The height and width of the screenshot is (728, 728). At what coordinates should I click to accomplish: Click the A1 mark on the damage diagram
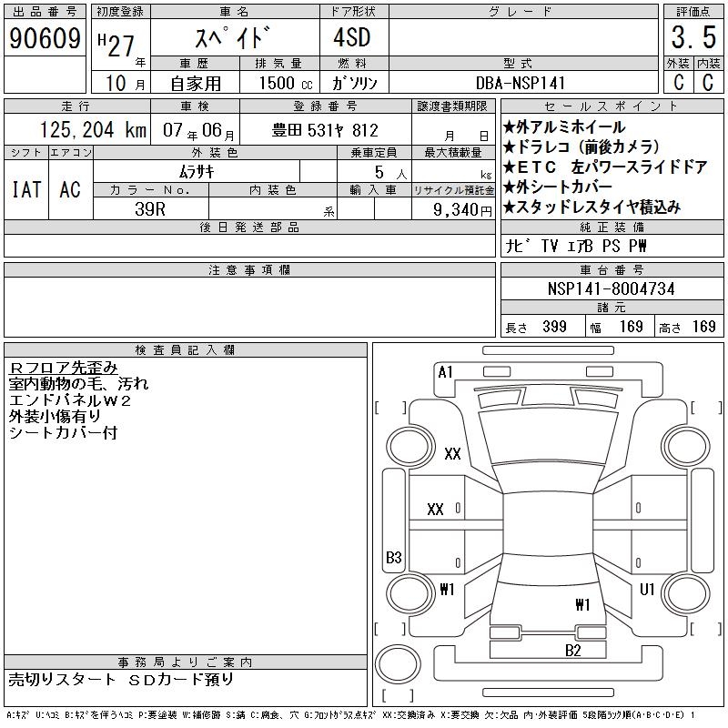pos(445,372)
